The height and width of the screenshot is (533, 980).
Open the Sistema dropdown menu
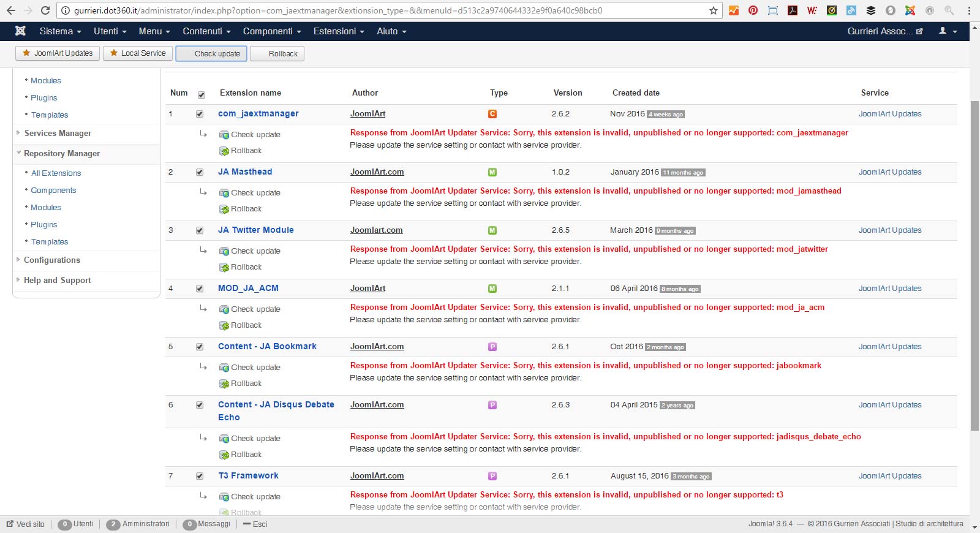click(x=60, y=31)
